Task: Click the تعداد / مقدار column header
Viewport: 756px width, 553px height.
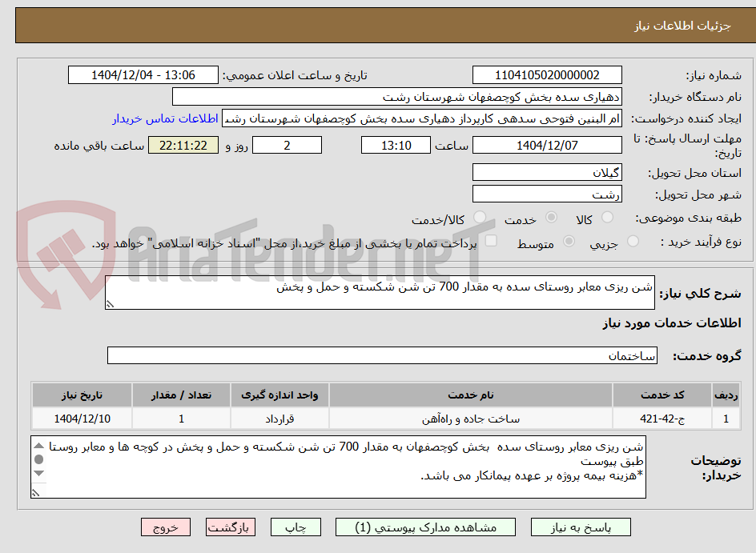Action: tap(181, 395)
